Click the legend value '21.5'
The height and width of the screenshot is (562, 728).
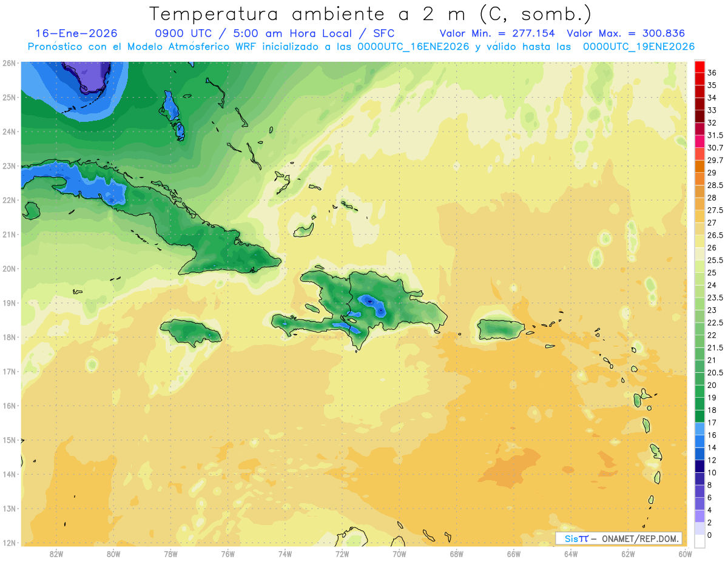[715, 347]
